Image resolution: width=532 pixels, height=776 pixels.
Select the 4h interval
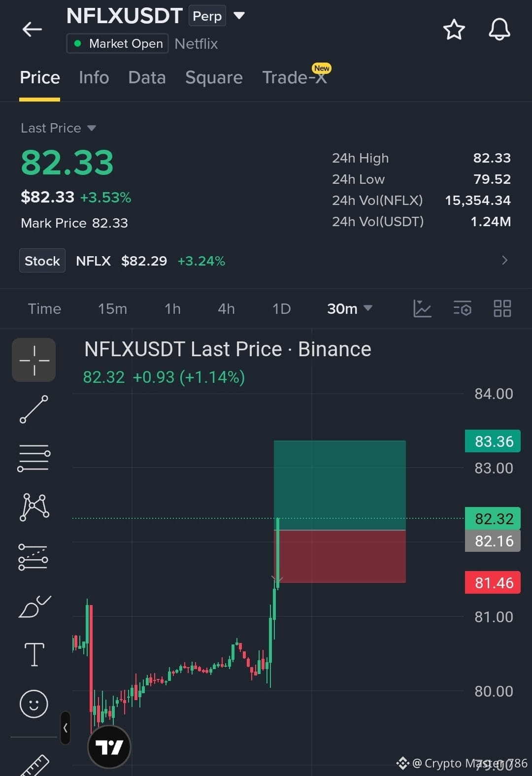click(x=226, y=309)
